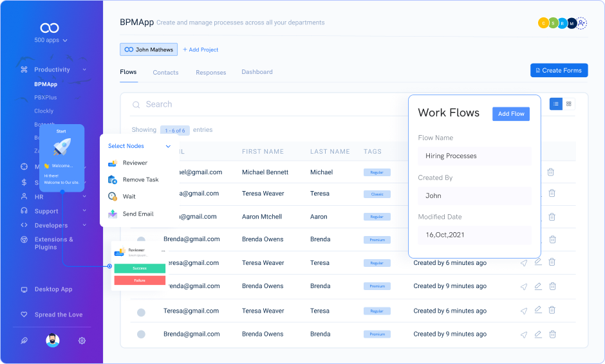Select radio button for bottom Brenda@gmail.com row
The width and height of the screenshot is (605, 364).
[141, 334]
